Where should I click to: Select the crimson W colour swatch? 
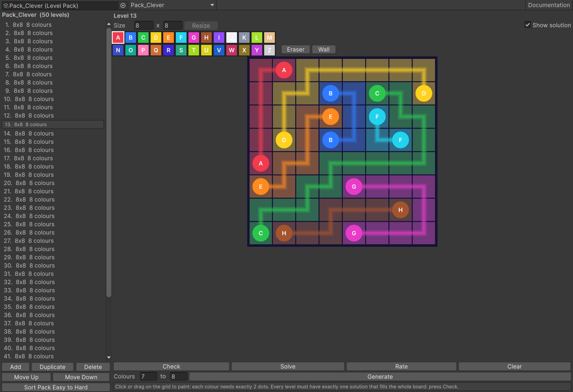pyautogui.click(x=231, y=50)
